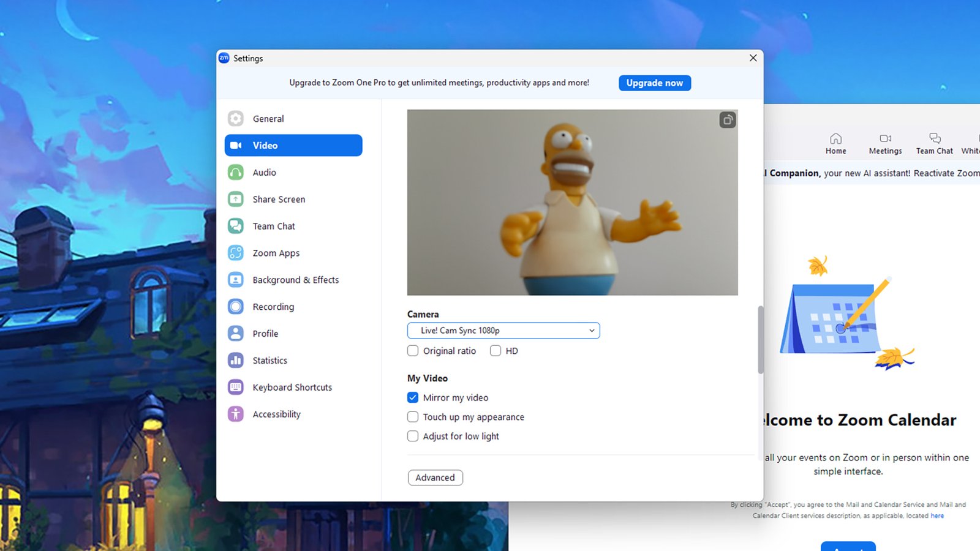Open the Profile settings tab
The width and height of the screenshot is (980, 551).
pos(293,334)
